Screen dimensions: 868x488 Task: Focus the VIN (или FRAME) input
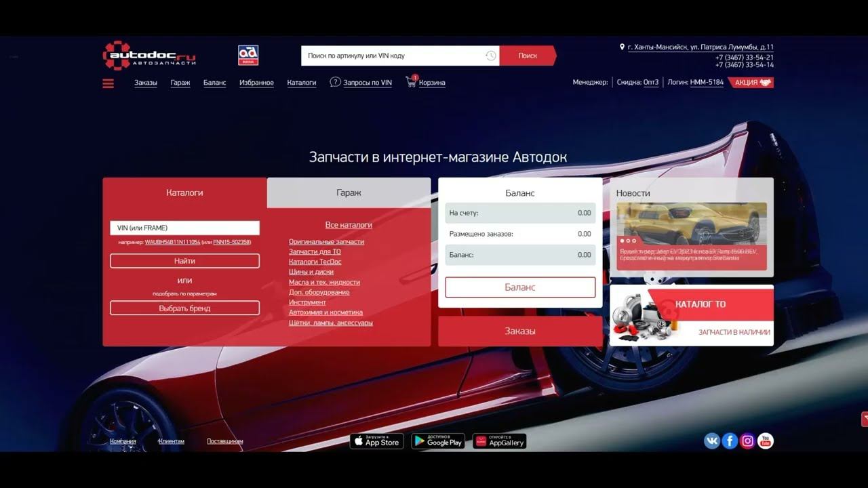pos(184,228)
